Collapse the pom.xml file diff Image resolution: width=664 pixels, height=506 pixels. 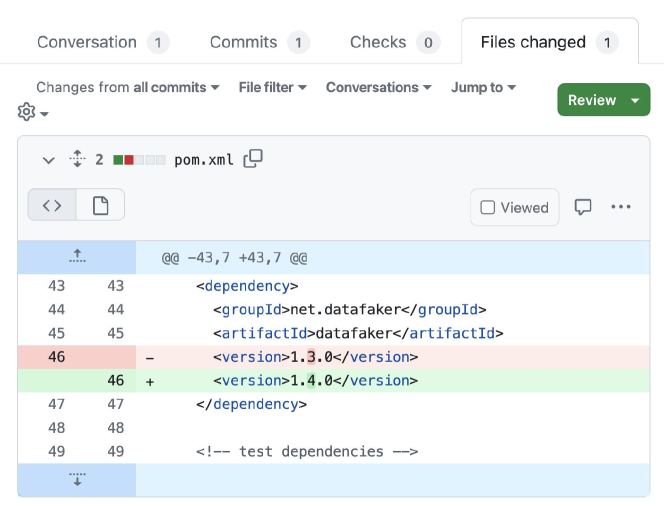pos(47,159)
